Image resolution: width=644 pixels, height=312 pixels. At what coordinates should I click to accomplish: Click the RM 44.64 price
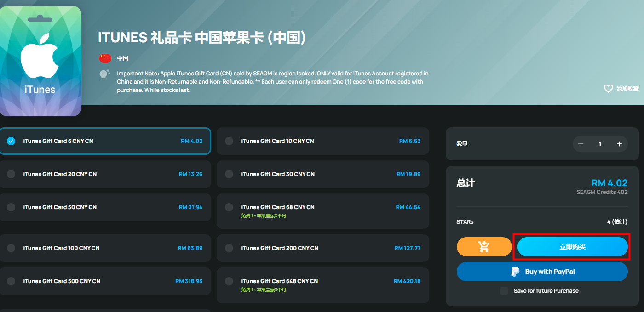408,207
